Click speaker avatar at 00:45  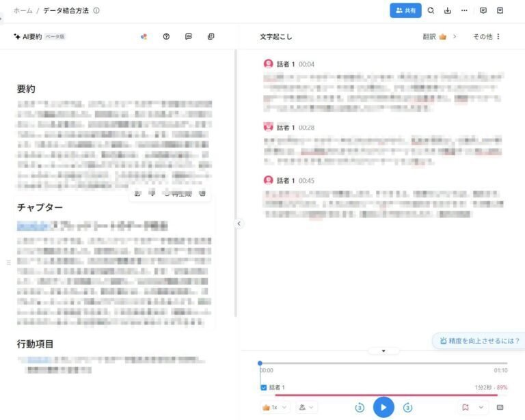268,180
